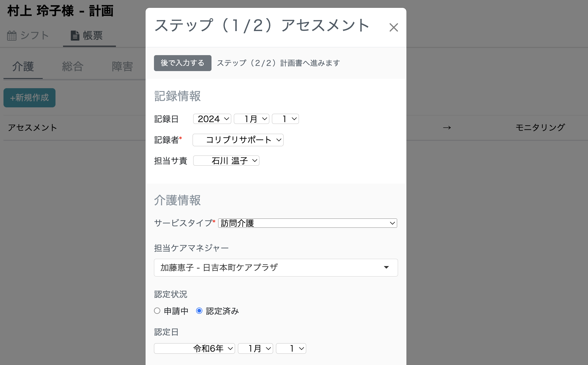Open the サービスタイプ dropdown showing 訪問介護
Viewport: 588px width, 365px height.
pos(307,223)
